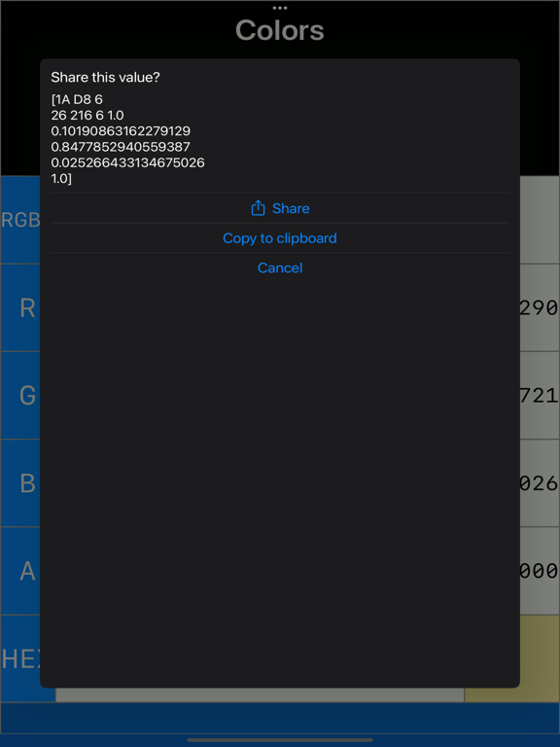
Task: Click the green value ending in 721
Action: pos(540,396)
